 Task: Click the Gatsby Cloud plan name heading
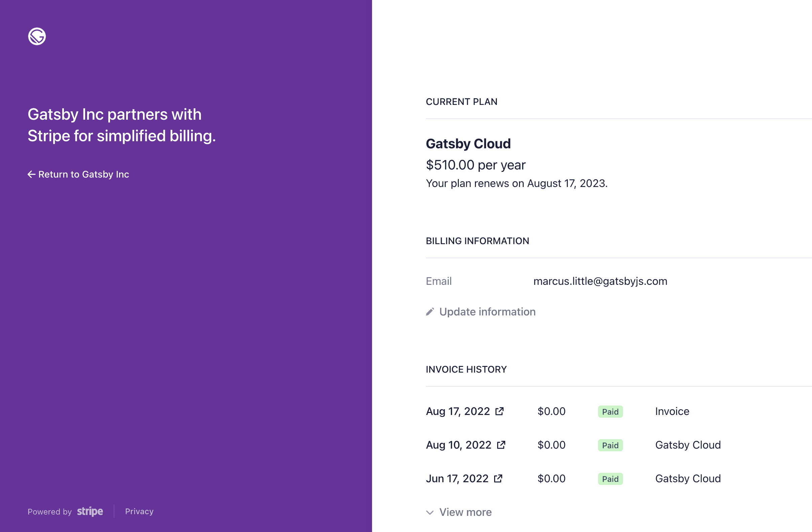point(468,144)
